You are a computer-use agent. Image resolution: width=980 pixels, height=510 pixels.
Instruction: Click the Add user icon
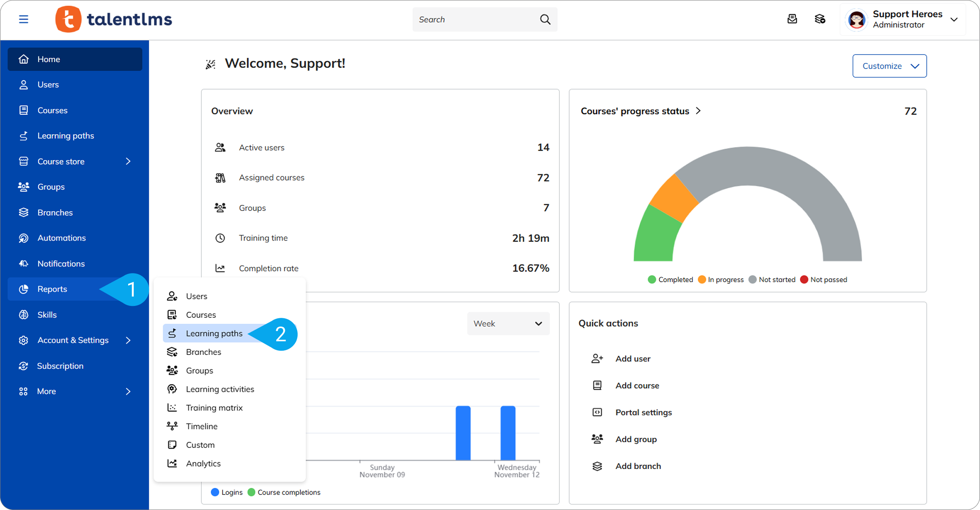point(597,358)
